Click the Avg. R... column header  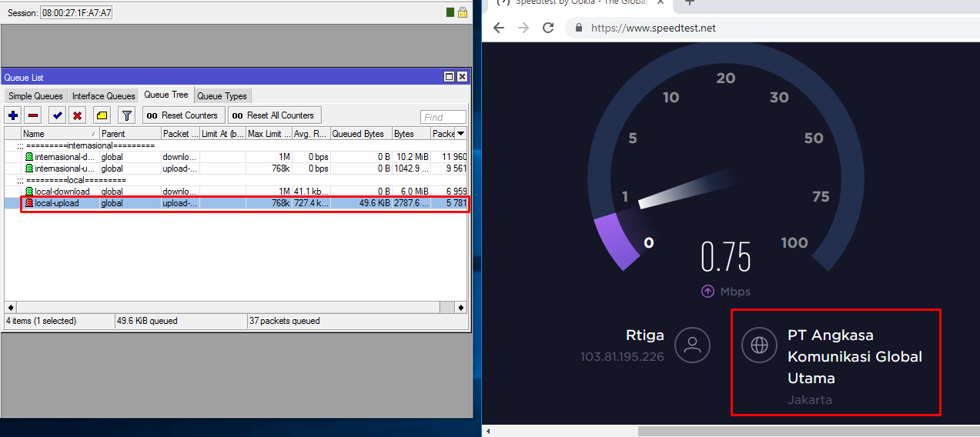click(x=311, y=134)
